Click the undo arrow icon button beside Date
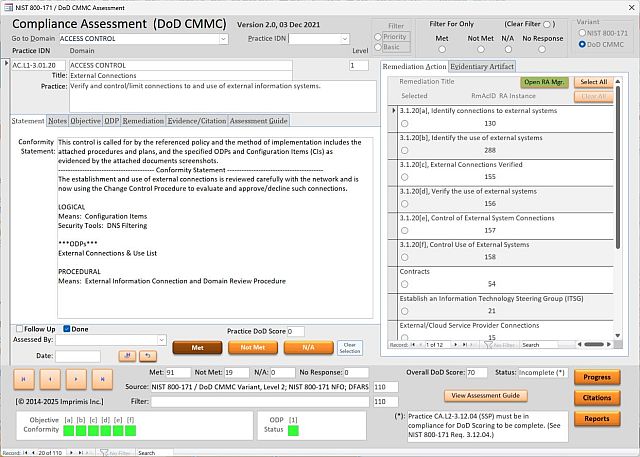640x457 pixels. 148,356
